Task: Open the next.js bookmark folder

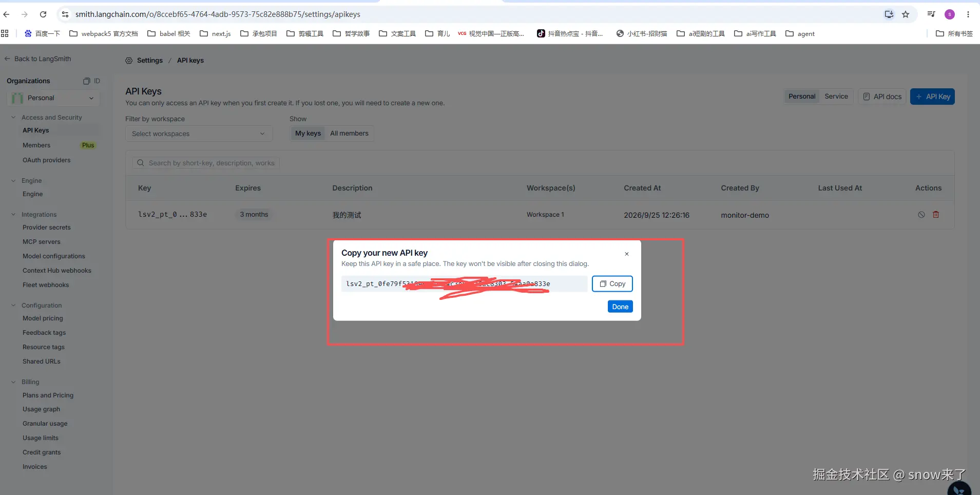Action: click(x=215, y=33)
